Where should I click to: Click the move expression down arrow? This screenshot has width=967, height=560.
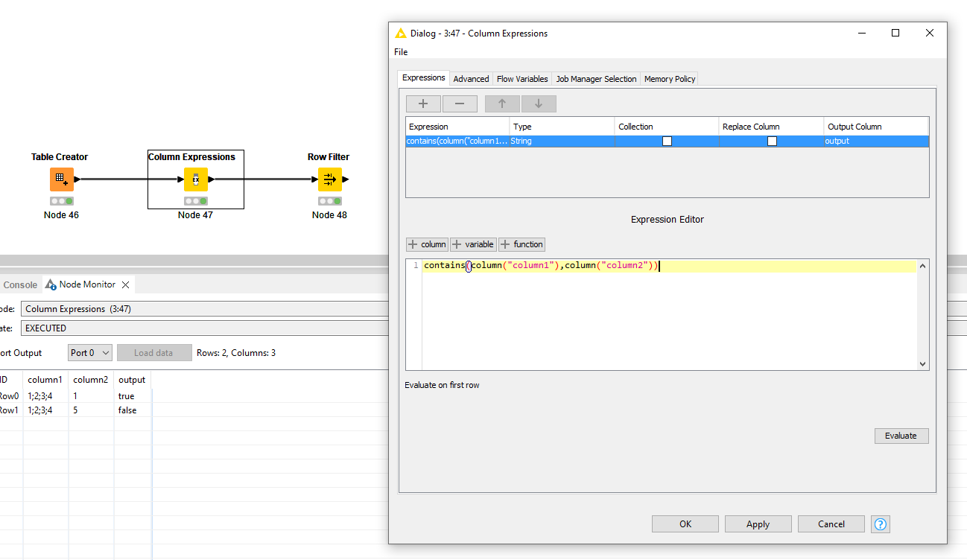(539, 104)
